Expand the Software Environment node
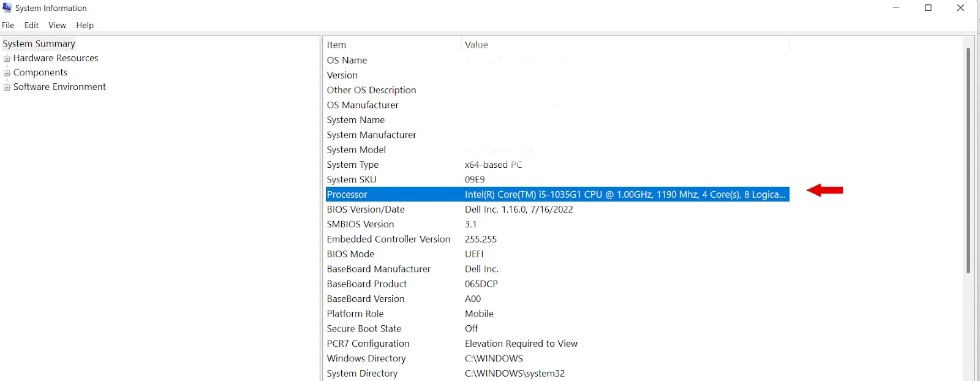The height and width of the screenshot is (381, 980). click(x=7, y=88)
